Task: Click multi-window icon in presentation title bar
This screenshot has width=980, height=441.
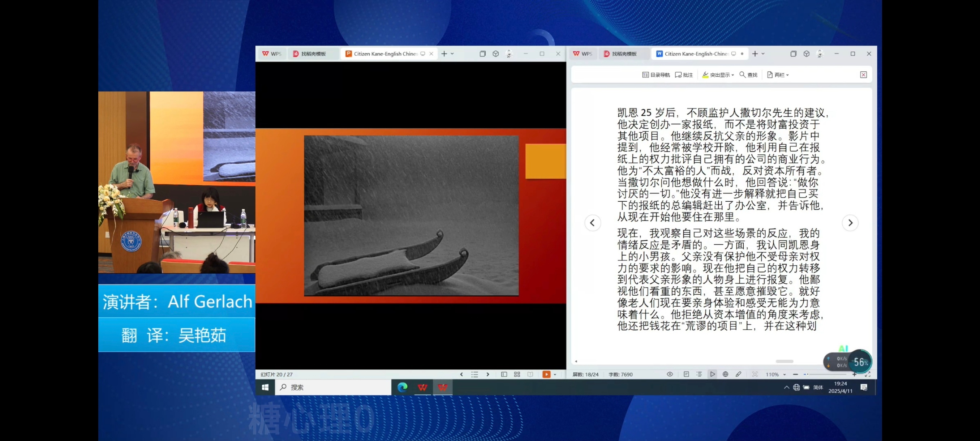Action: click(482, 54)
